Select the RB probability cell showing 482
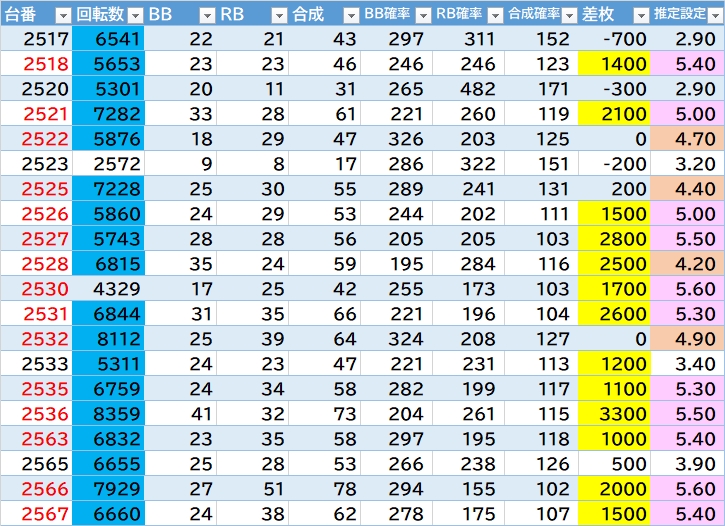The width and height of the screenshot is (725, 526). coord(468,89)
